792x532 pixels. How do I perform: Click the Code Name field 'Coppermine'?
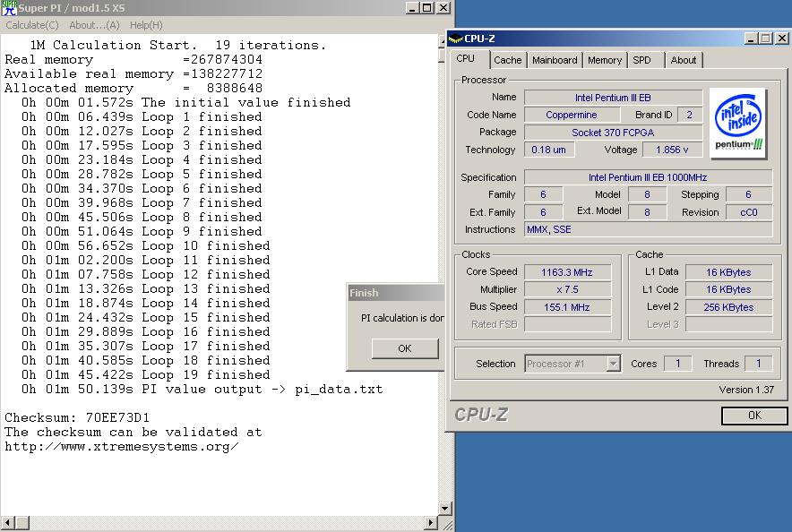(572, 115)
